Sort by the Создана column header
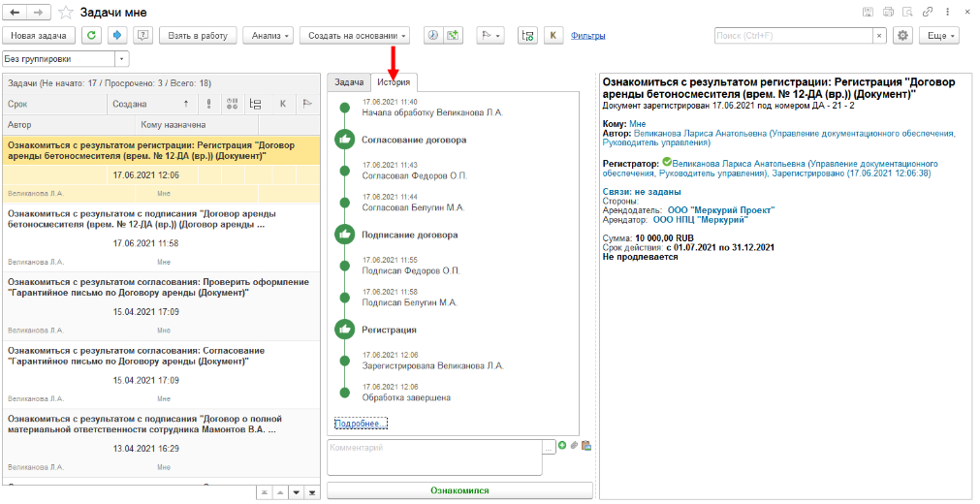Screen dimensions: 980x504 point(152,104)
